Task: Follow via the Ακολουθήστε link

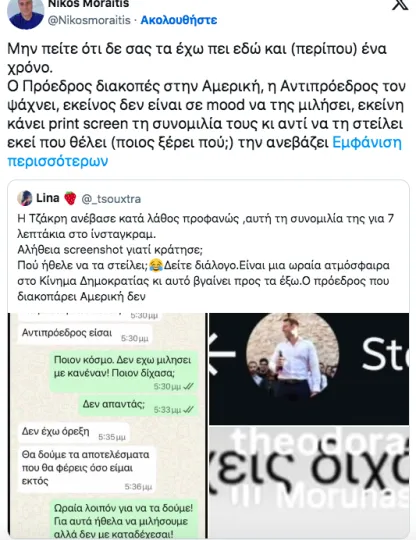Action: click(x=179, y=20)
